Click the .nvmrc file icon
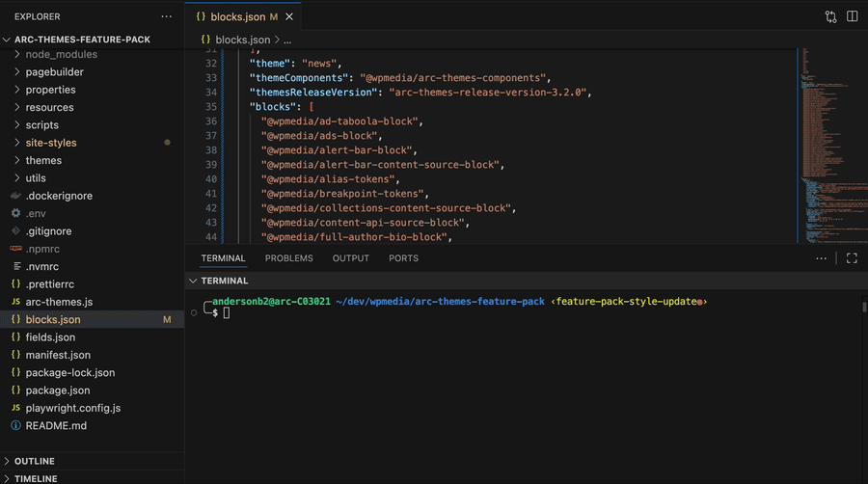Image resolution: width=868 pixels, height=484 pixels. tap(16, 267)
